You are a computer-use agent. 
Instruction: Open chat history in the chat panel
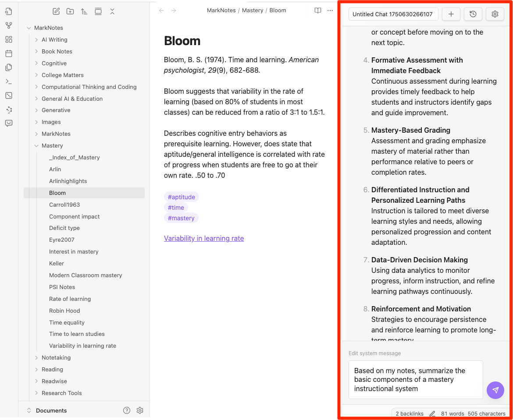[473, 14]
